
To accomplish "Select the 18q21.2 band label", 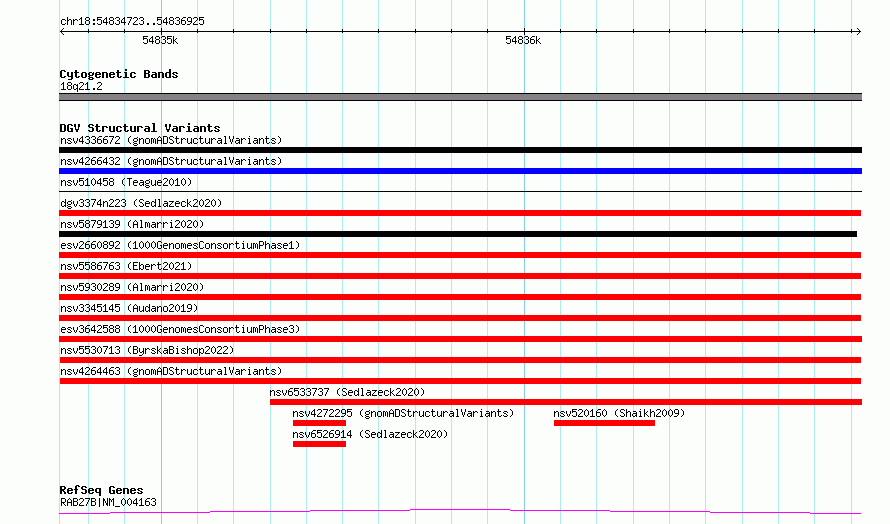I will (x=81, y=86).
